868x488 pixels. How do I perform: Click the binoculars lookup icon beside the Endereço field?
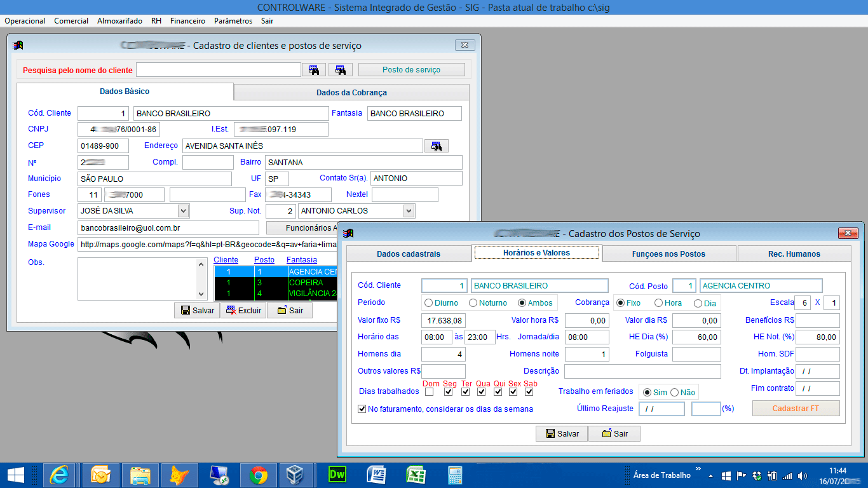tap(437, 146)
